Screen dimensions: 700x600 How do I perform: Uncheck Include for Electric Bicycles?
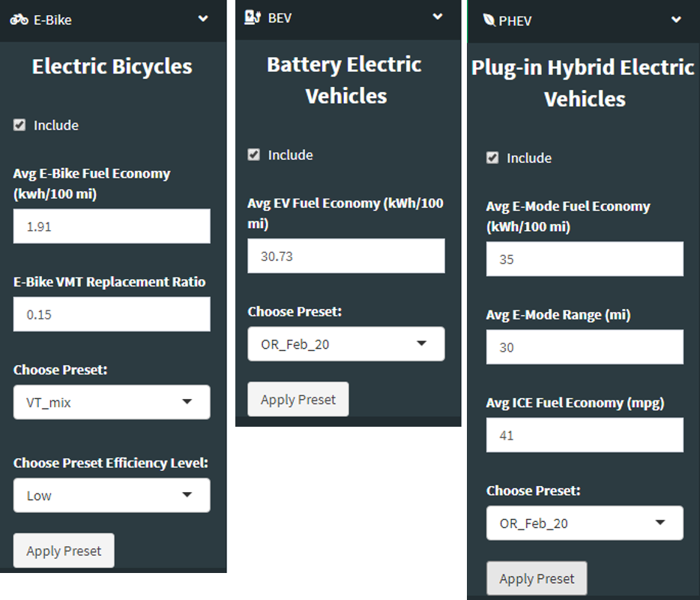point(19,125)
